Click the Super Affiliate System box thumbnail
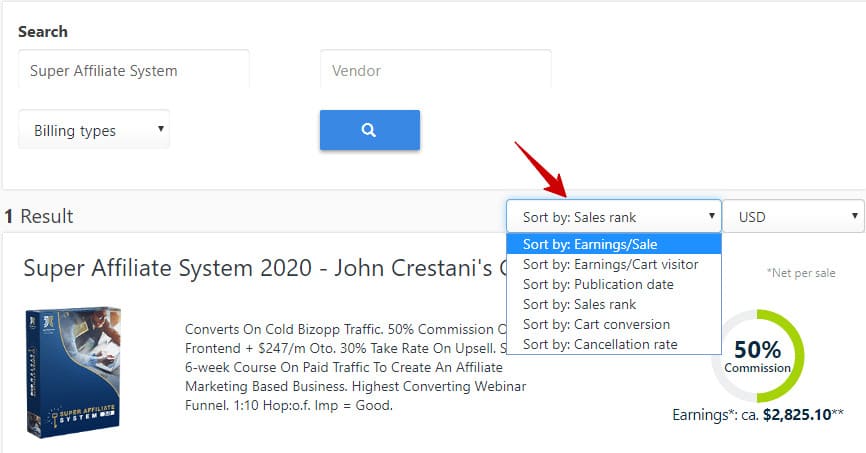 [x=73, y=372]
